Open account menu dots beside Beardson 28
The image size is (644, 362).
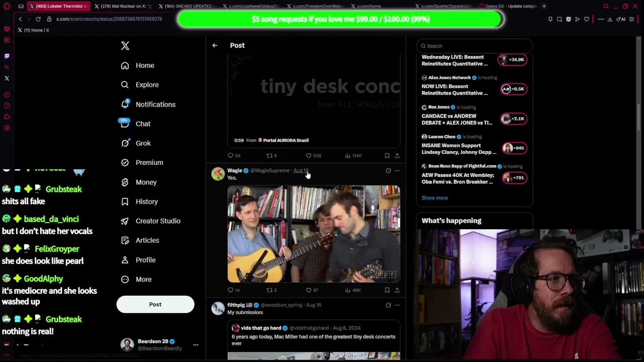point(196,344)
